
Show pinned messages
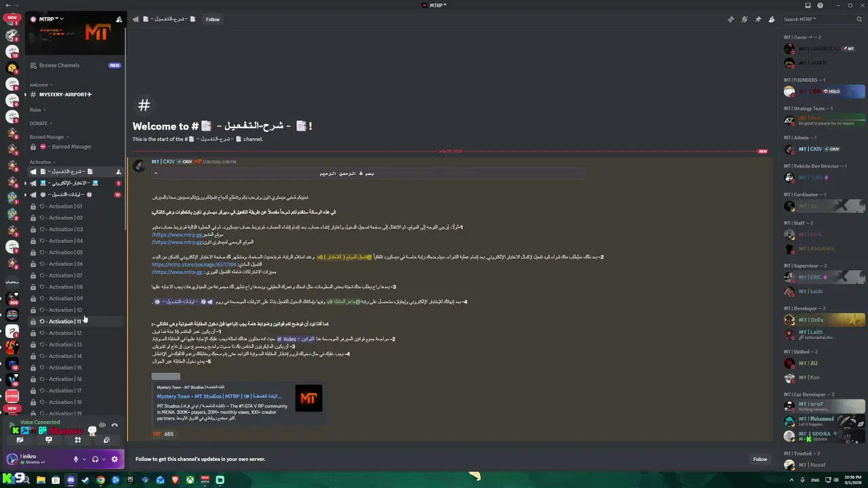[758, 20]
